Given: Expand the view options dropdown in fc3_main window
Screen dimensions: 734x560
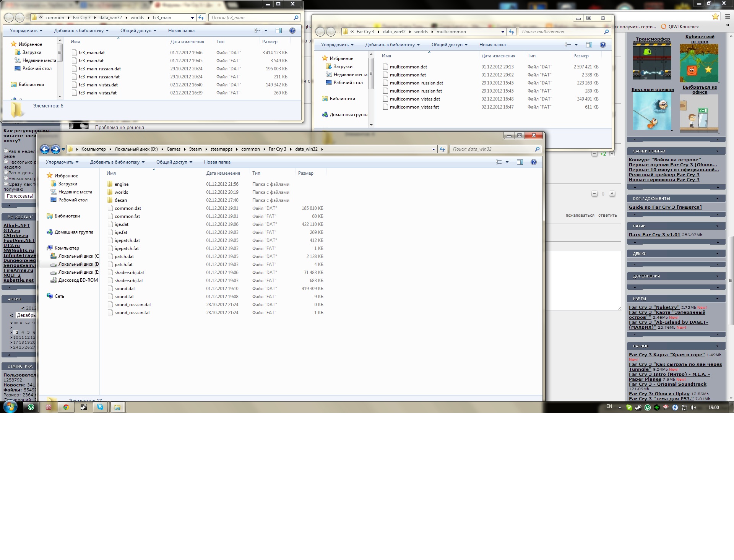Looking at the screenshot, I should coord(266,31).
